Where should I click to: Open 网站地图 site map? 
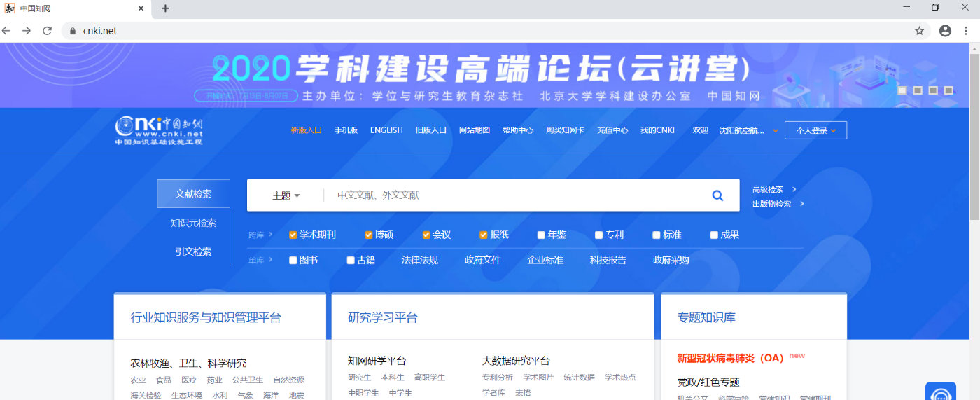point(475,130)
